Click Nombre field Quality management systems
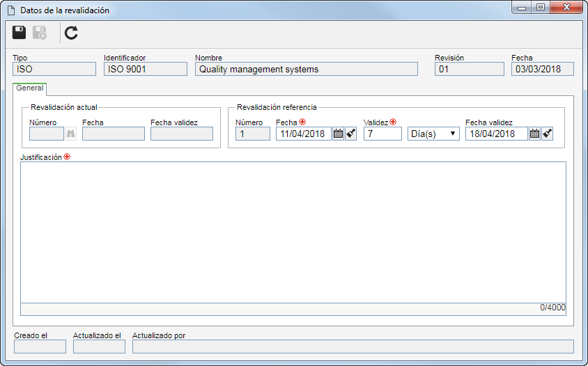 (x=307, y=69)
